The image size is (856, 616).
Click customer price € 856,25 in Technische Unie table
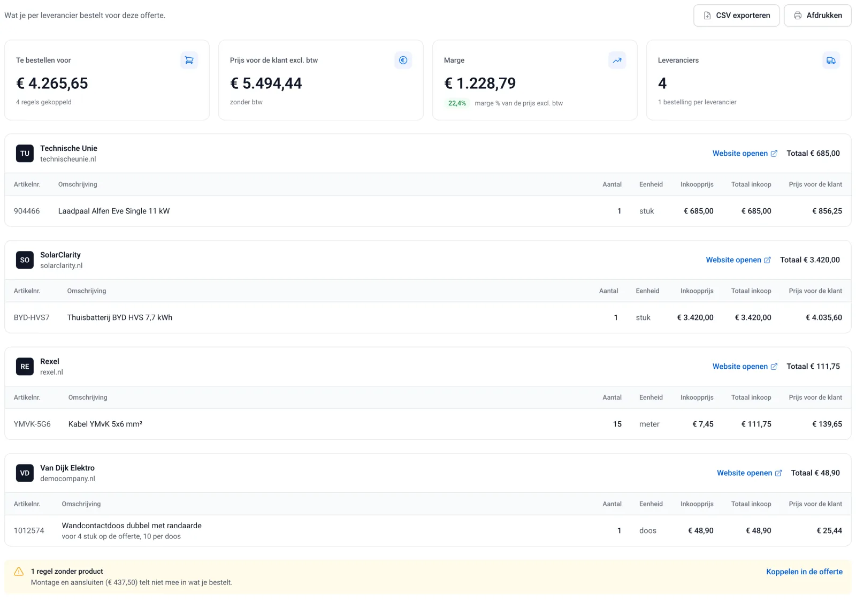(827, 211)
